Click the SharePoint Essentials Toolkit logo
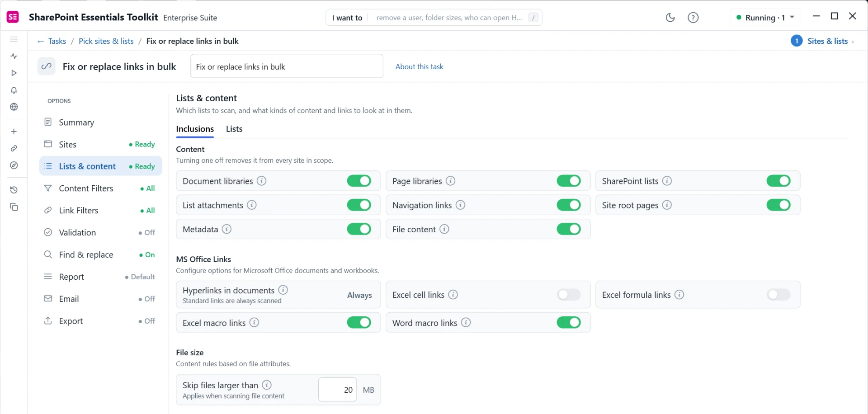 13,17
